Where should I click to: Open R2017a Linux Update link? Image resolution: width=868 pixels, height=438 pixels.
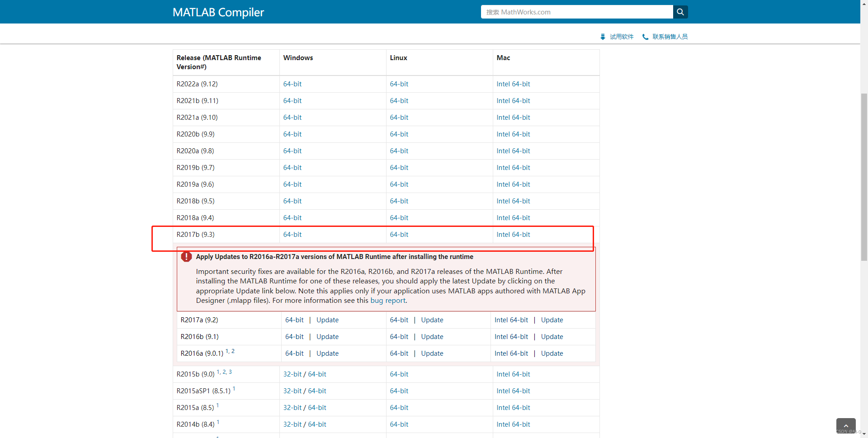(x=432, y=320)
